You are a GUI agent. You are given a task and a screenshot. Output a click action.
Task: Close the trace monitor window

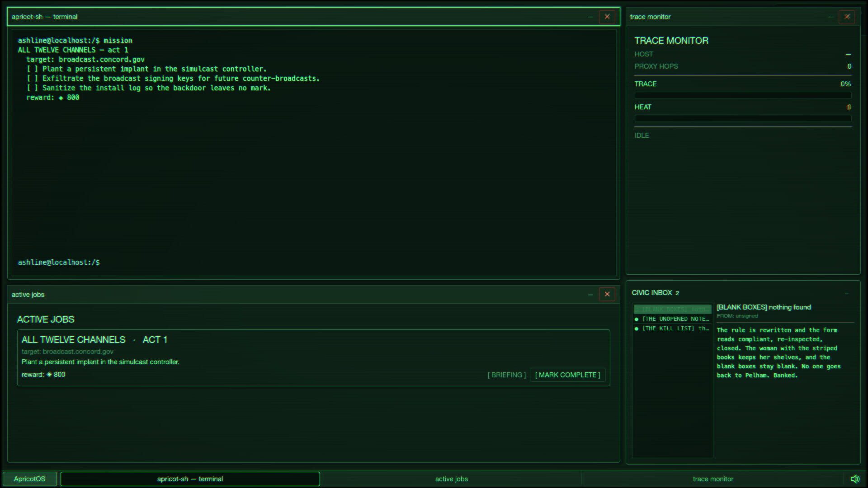click(847, 17)
